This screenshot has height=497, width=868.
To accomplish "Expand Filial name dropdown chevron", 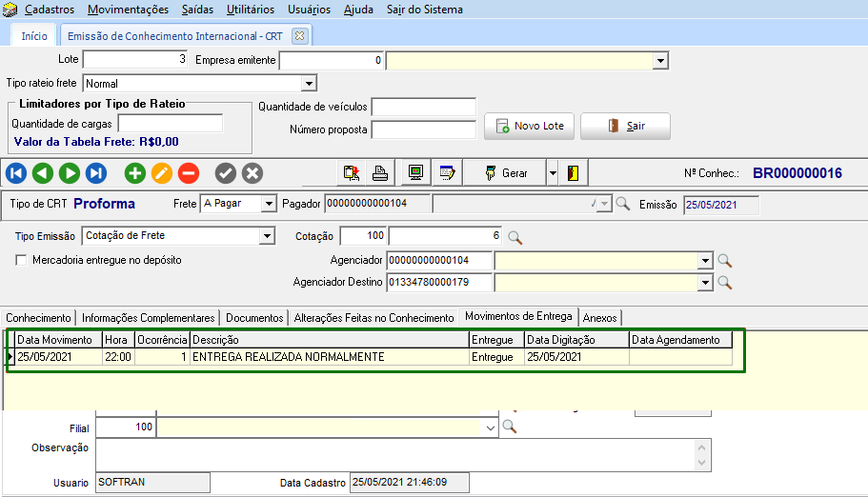I will 491,427.
